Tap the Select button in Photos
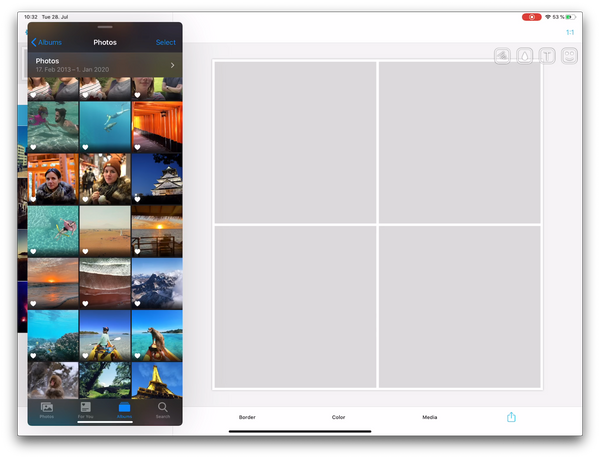Viewport: 600px width, 459px height. point(165,42)
